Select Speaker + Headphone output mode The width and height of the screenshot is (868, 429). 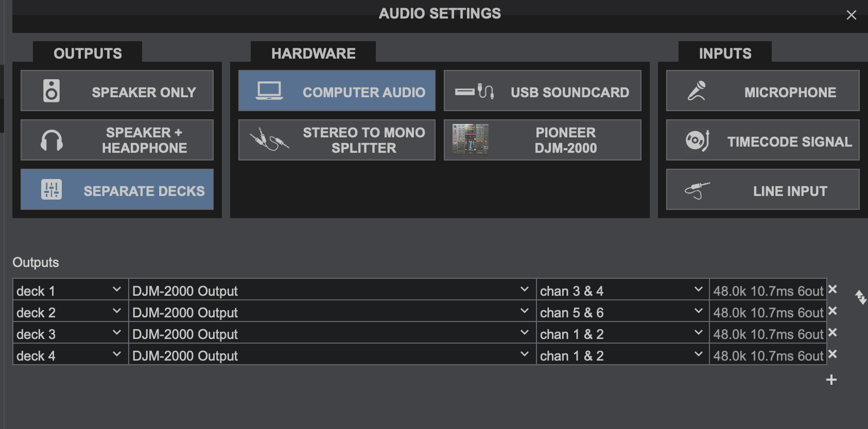pyautogui.click(x=117, y=140)
